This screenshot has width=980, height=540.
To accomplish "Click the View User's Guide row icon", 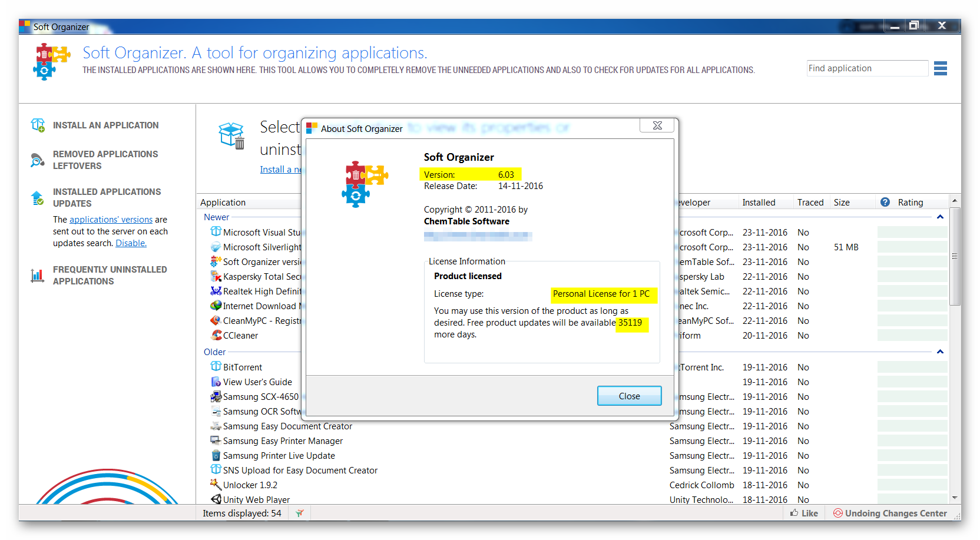I will coord(216,382).
